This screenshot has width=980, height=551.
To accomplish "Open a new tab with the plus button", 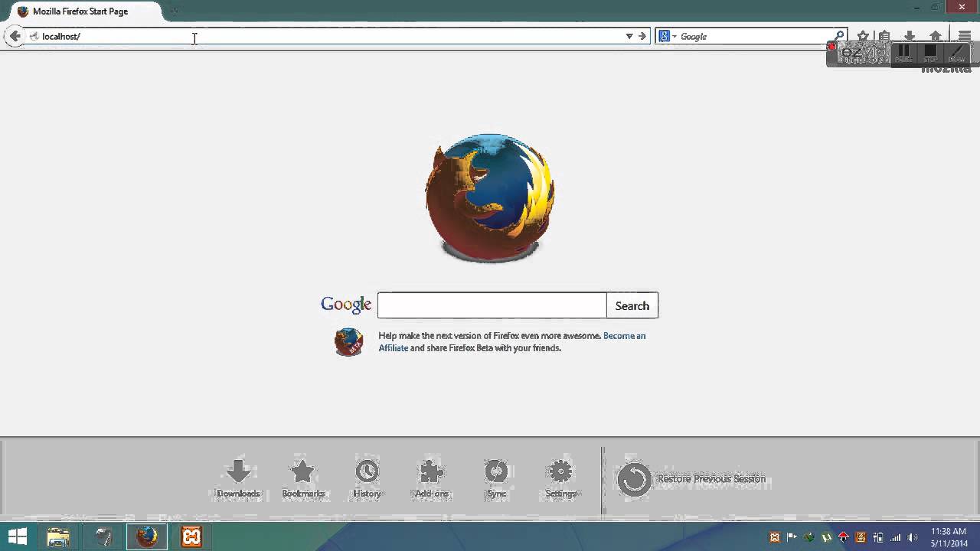I will pos(174,11).
